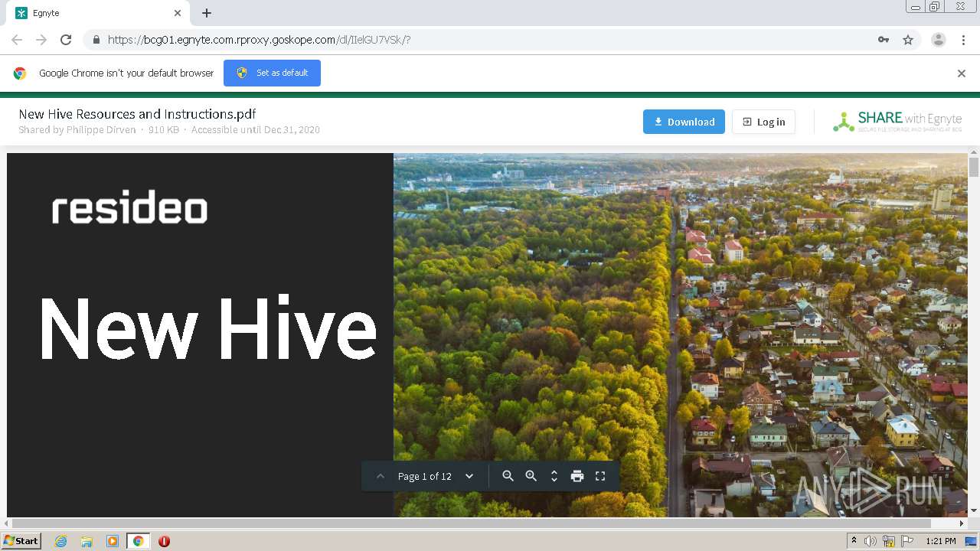Click scroll down arrow of page scrollbar
The height and width of the screenshot is (551, 980).
tap(974, 510)
